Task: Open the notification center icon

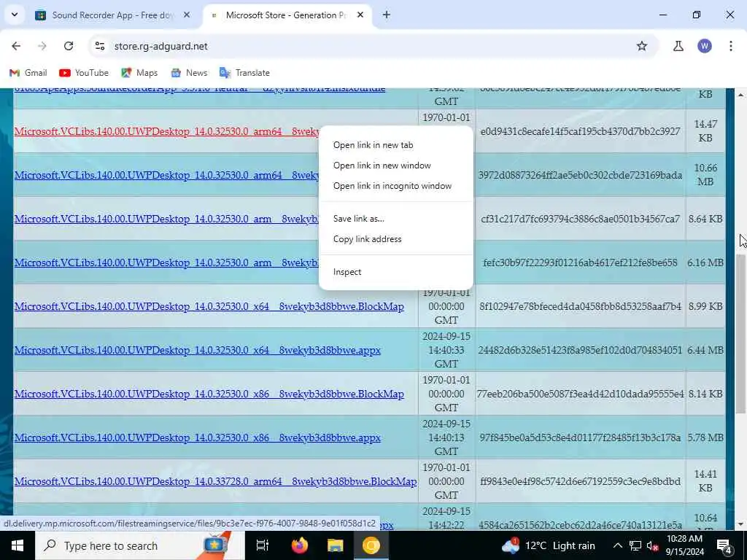Action: coord(724,546)
